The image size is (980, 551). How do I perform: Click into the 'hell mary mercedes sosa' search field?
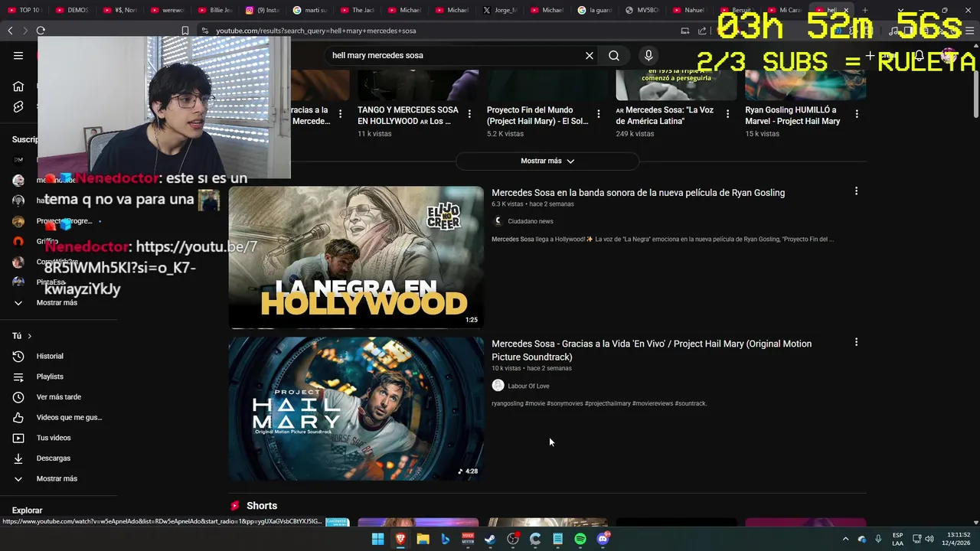tap(456, 55)
